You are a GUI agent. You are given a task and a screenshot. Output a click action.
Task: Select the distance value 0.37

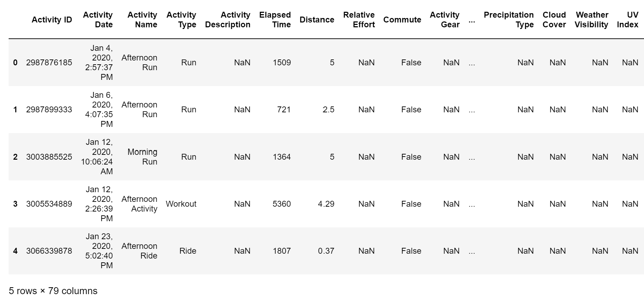pyautogui.click(x=326, y=251)
